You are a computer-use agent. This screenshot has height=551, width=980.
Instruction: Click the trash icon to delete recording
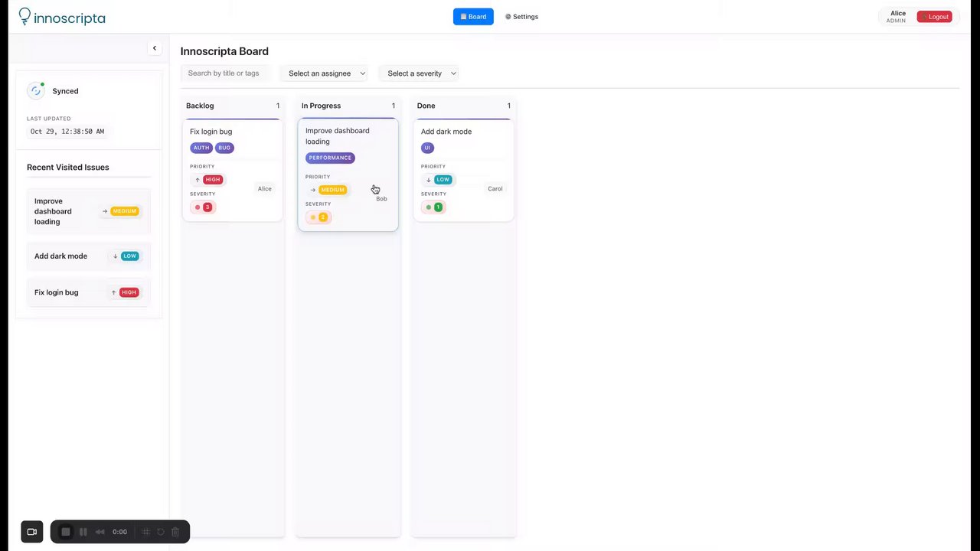175,532
